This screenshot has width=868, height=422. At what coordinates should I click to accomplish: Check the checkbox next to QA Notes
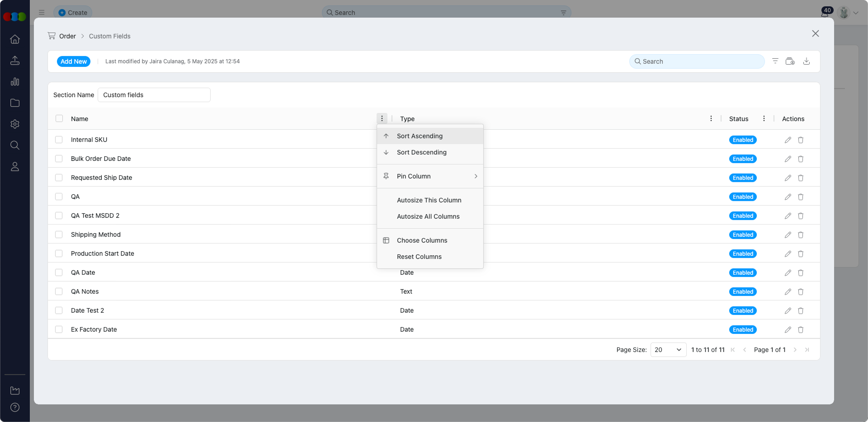tap(59, 291)
